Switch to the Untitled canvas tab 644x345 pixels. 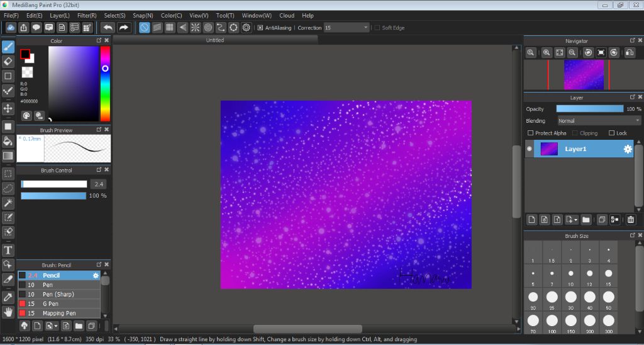coord(215,40)
